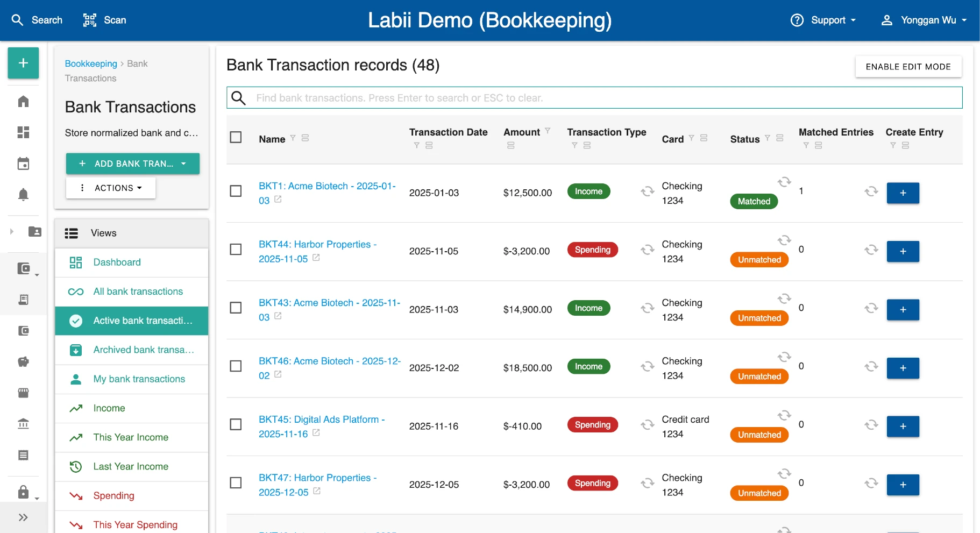
Task: Check the box for BKT45 Digital Ads row
Action: (236, 424)
